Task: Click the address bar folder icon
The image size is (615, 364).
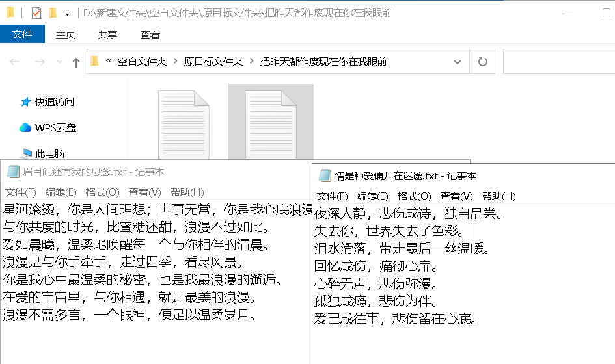Action: [94, 62]
